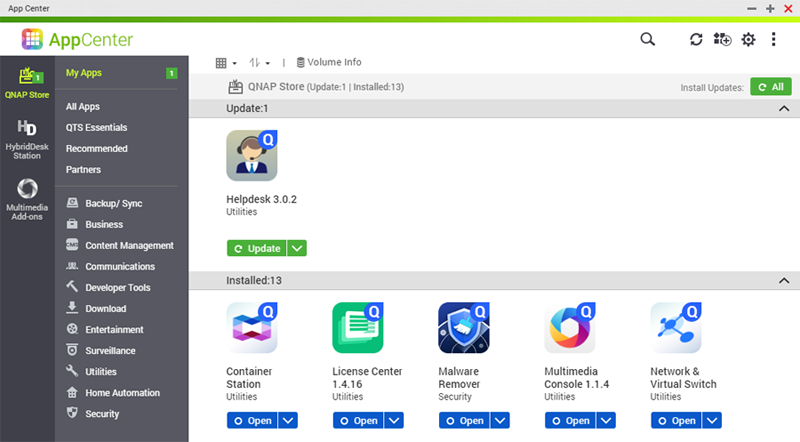Click the Security shield icon
The image size is (800, 442).
pos(72,412)
